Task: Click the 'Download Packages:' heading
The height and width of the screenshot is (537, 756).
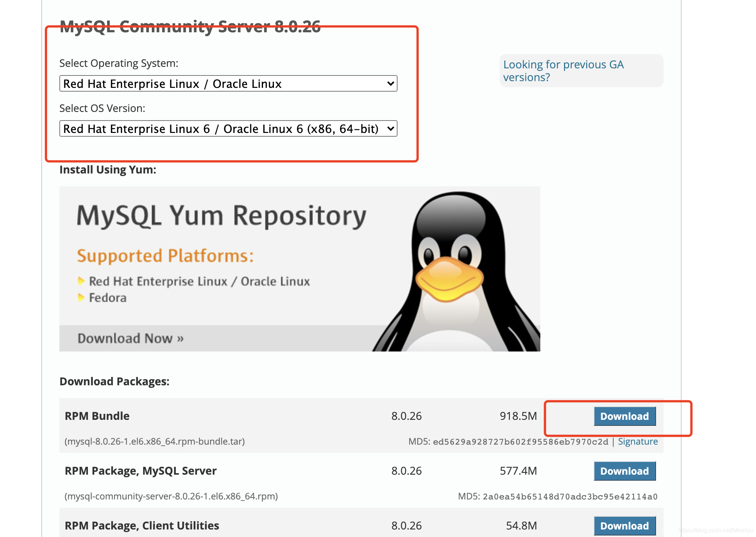Action: [x=115, y=382]
